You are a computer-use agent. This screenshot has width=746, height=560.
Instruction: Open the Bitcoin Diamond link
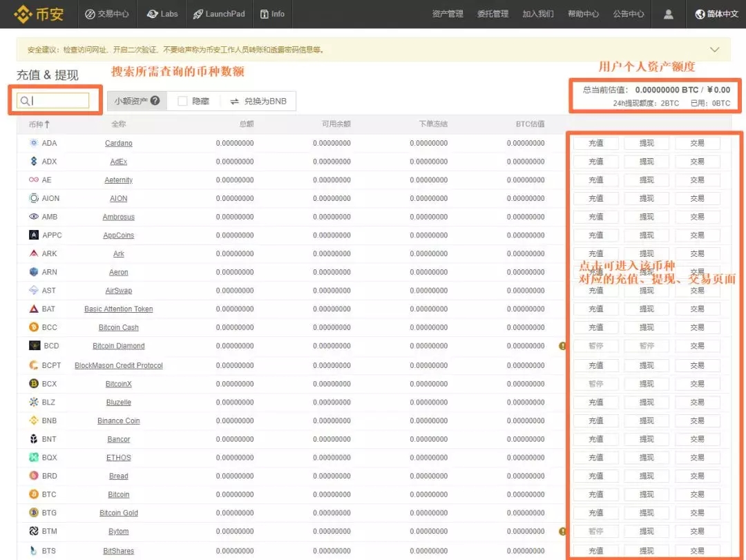tap(119, 346)
